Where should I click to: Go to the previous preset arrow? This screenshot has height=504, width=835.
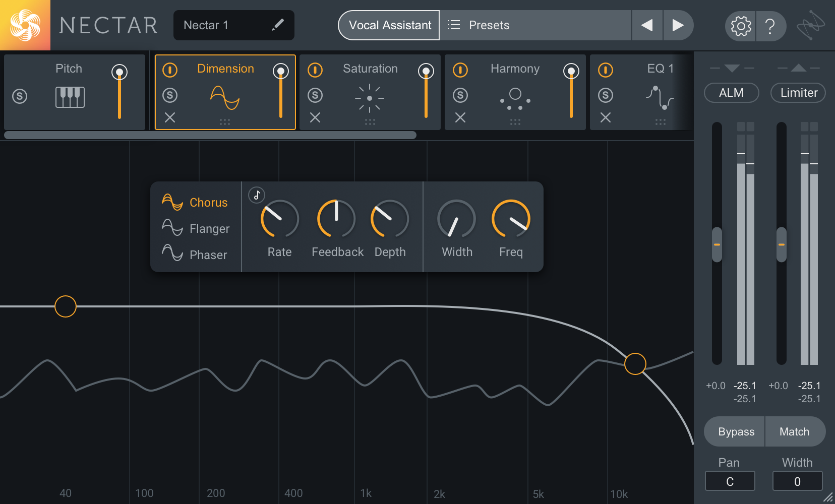tap(647, 25)
